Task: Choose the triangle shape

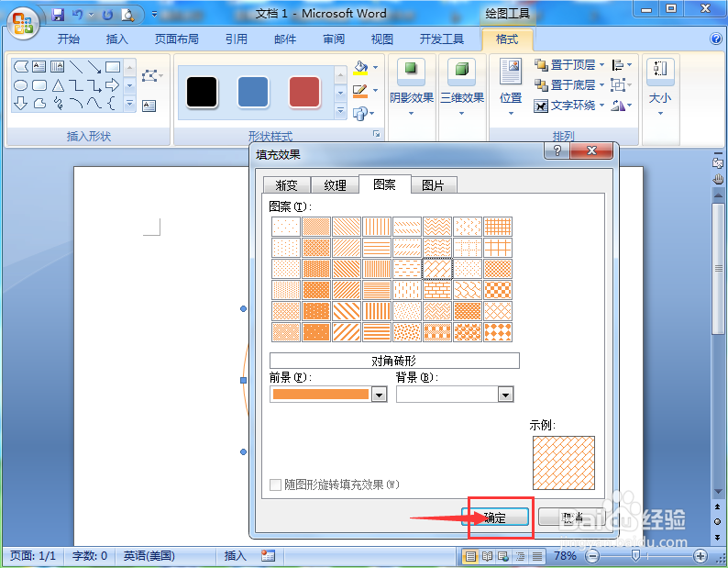Action: pyautogui.click(x=58, y=85)
